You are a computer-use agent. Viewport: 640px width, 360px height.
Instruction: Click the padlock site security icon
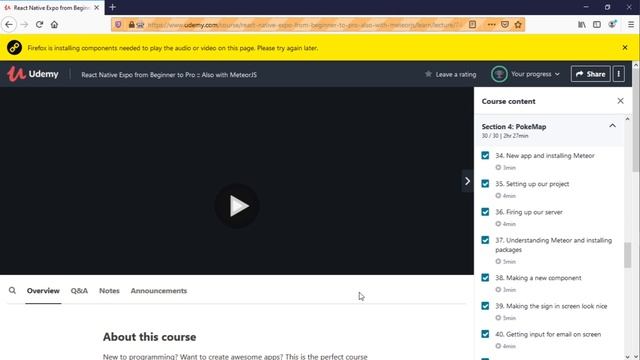(131, 25)
